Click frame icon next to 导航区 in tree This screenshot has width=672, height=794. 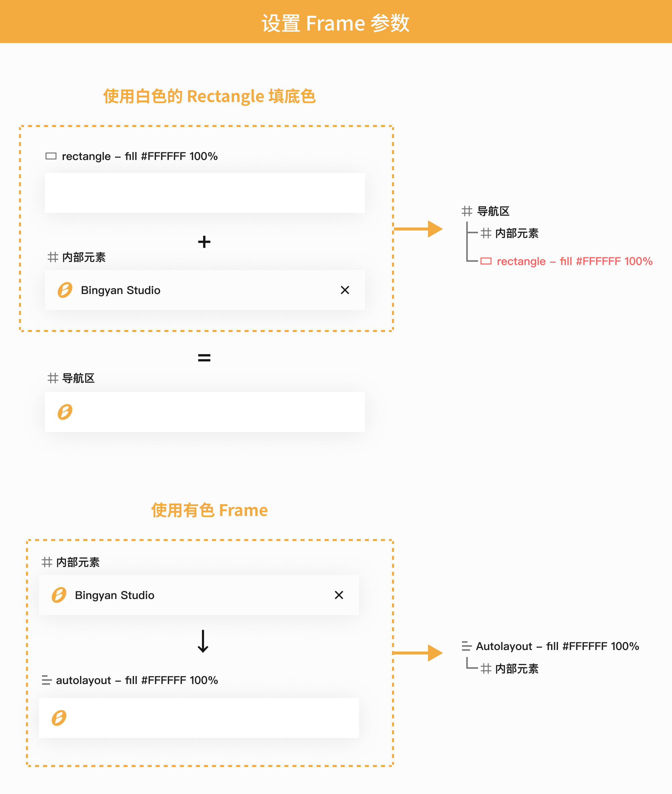(467, 211)
